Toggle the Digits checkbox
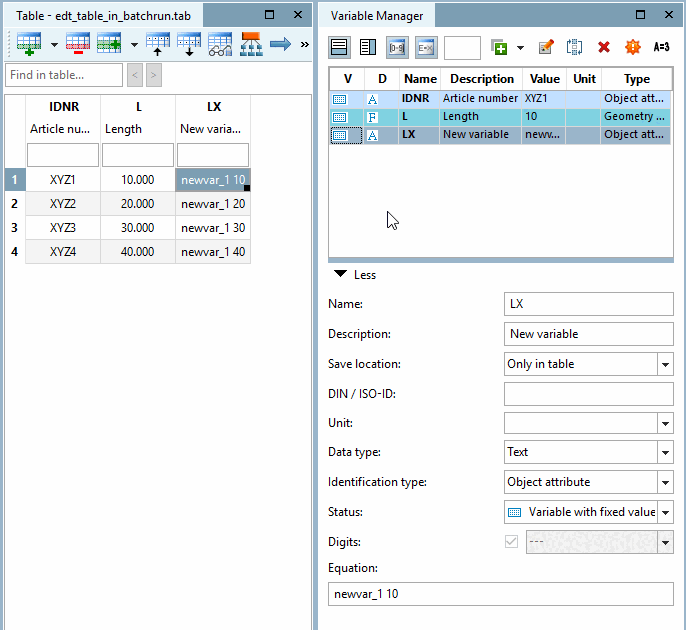686x630 pixels. [512, 542]
